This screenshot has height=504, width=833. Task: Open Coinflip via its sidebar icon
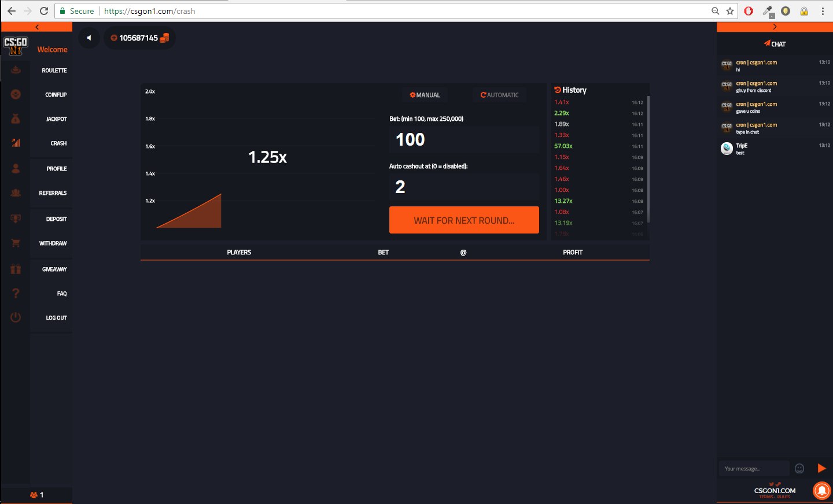[16, 94]
